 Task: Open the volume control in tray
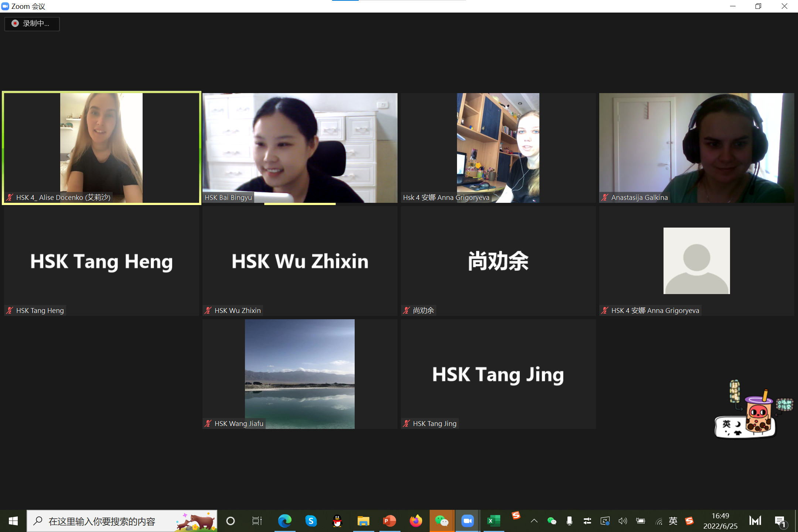pyautogui.click(x=623, y=521)
